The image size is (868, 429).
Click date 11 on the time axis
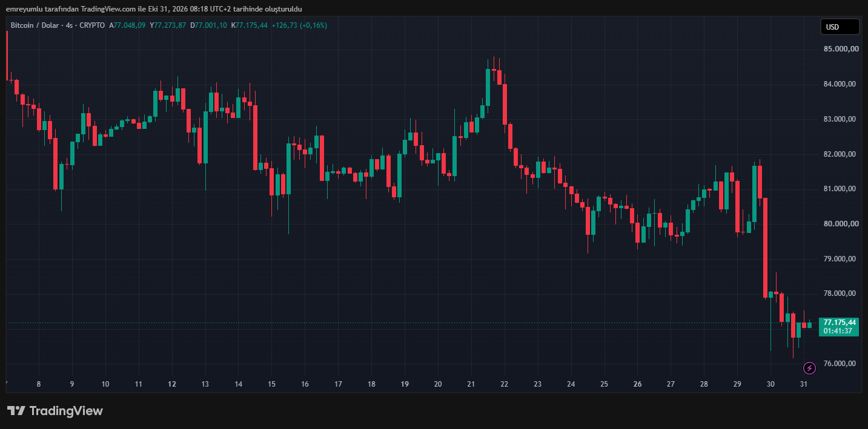139,384
